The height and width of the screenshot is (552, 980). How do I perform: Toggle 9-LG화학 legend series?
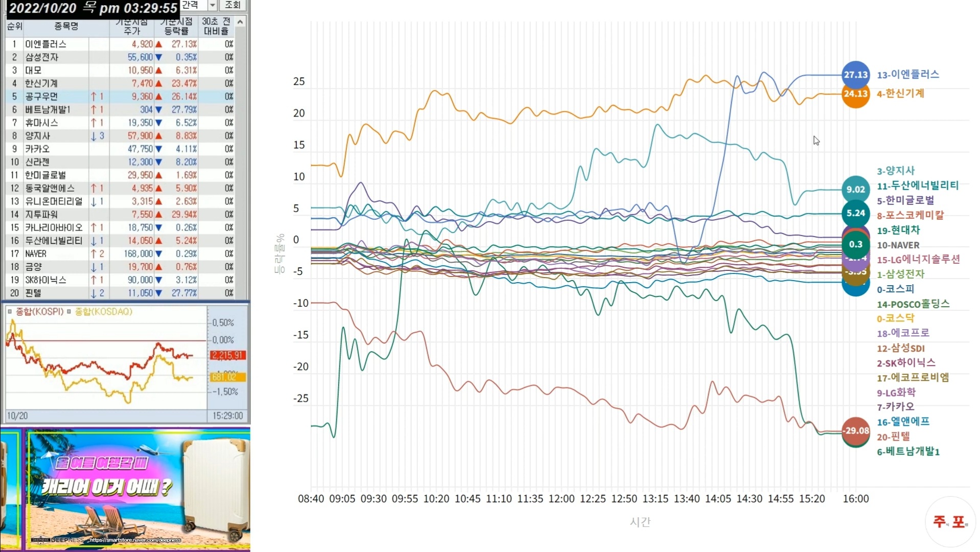pos(896,393)
